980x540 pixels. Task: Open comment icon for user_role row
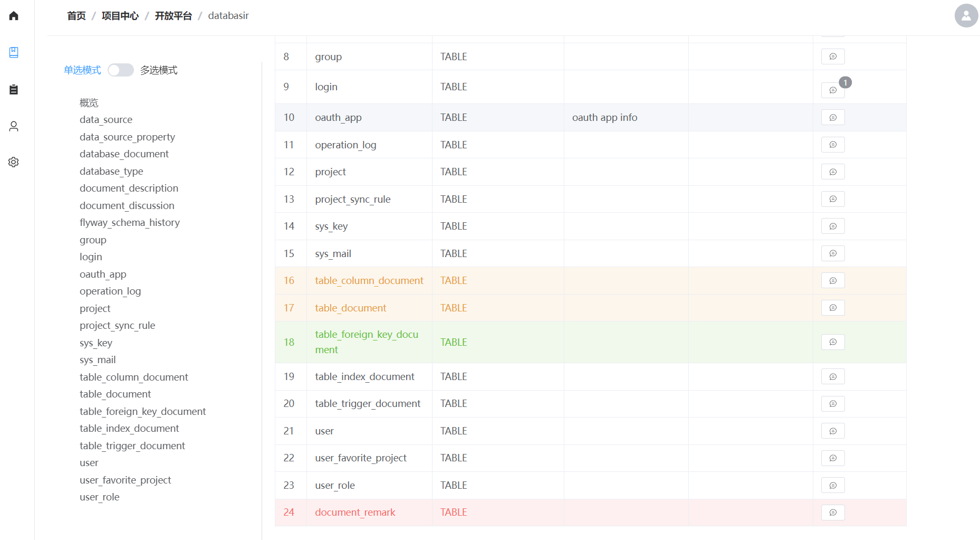(832, 486)
